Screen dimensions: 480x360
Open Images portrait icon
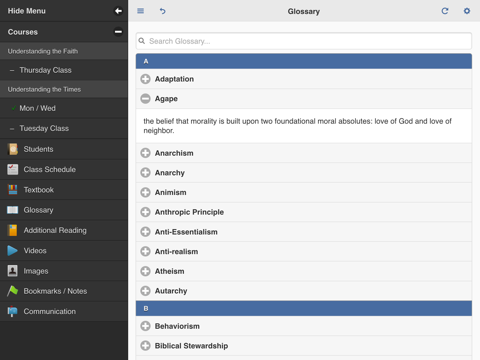[13, 271]
